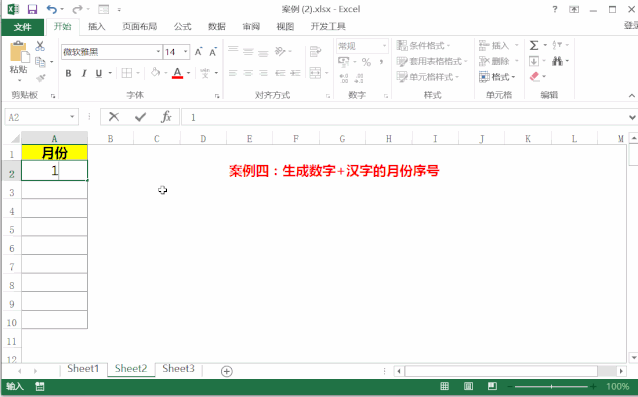This screenshot has height=397, width=638.
Task: Click the Save icon in quick access toolbar
Action: pos(32,9)
